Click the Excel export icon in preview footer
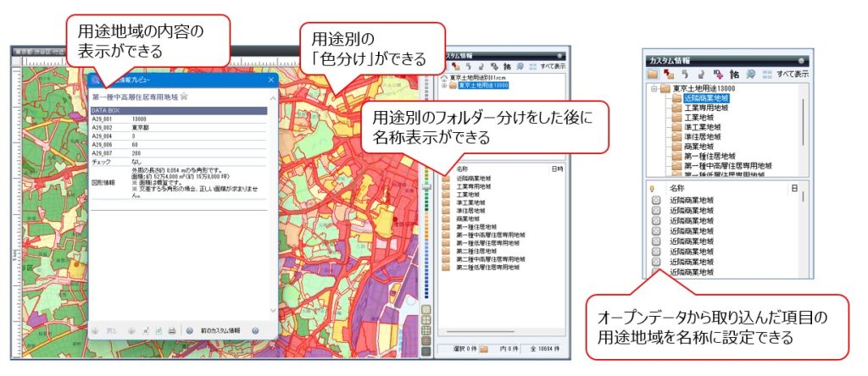The image size is (868, 376). click(x=158, y=330)
